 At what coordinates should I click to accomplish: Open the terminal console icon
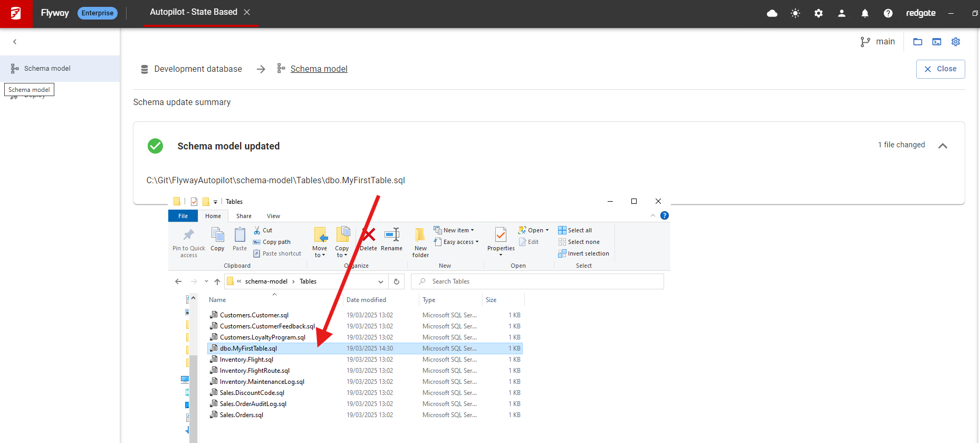pyautogui.click(x=937, y=42)
